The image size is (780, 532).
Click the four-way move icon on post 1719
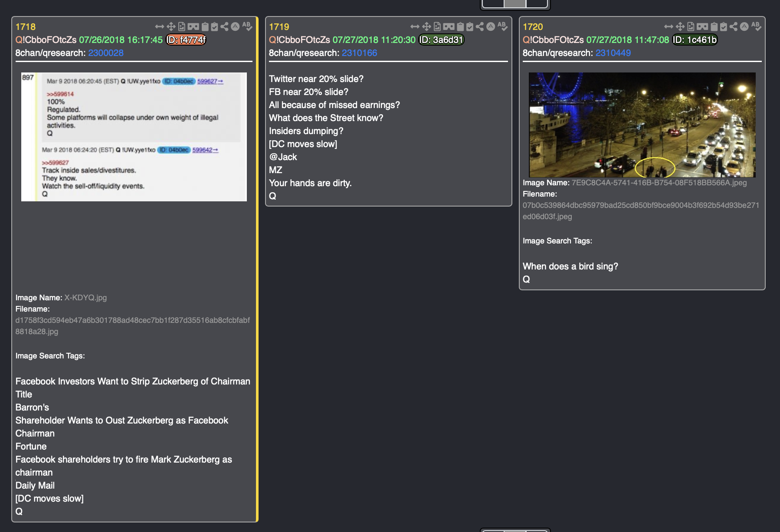click(x=426, y=26)
